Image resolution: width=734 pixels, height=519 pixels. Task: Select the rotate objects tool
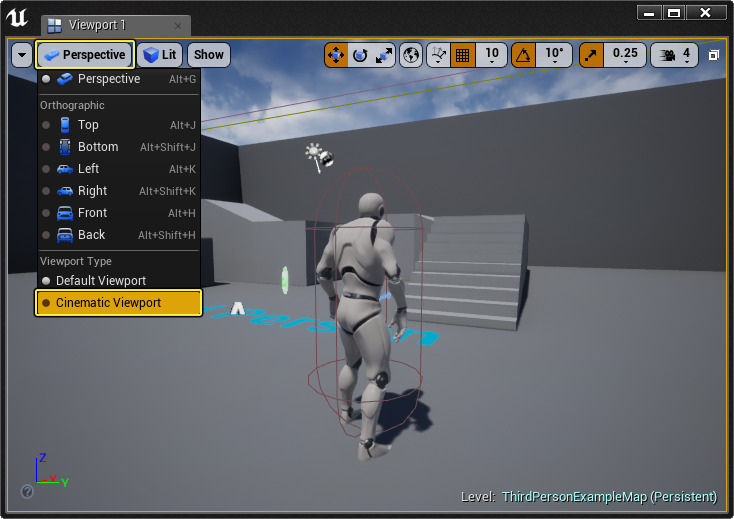tap(360, 55)
